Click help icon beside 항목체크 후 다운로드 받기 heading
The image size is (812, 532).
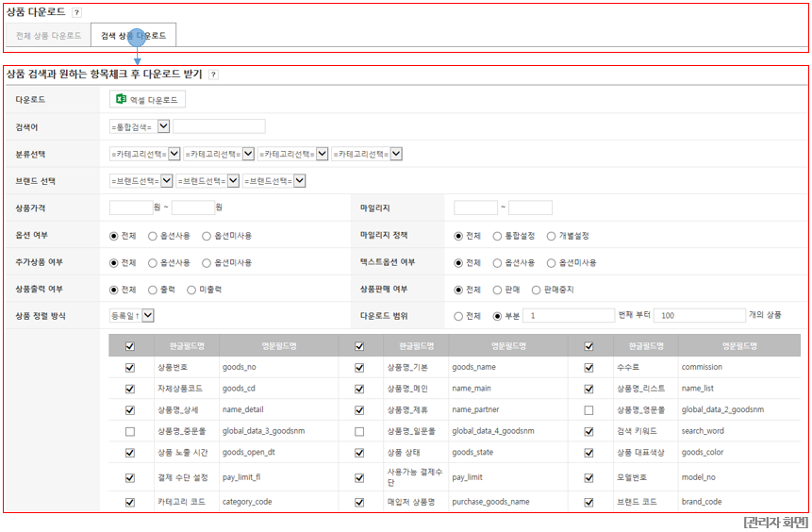[213, 75]
